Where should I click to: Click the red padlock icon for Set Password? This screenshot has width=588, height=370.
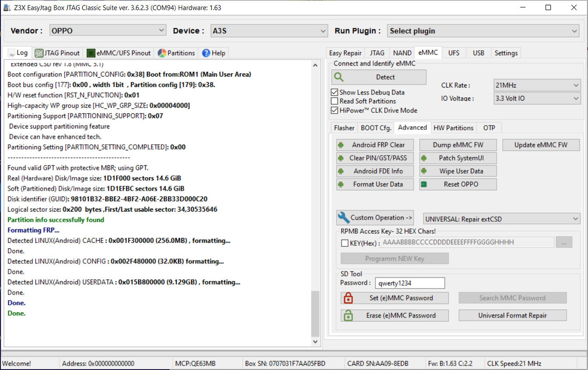point(349,298)
